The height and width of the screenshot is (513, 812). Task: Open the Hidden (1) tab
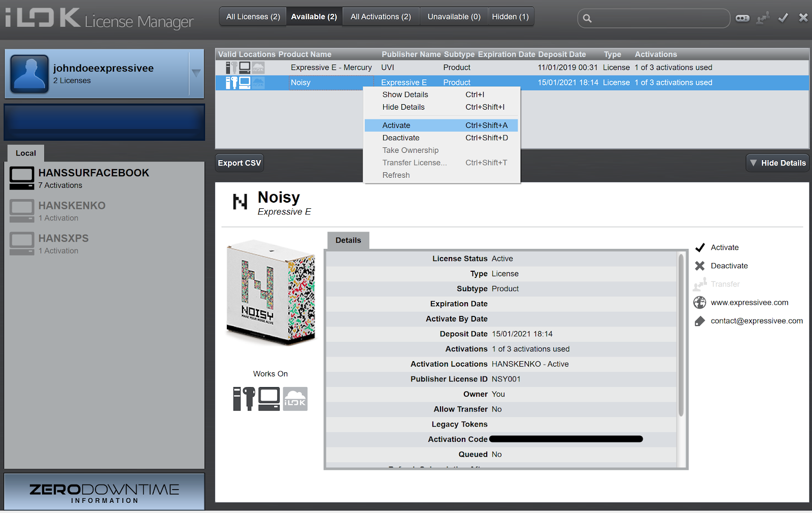tap(511, 17)
